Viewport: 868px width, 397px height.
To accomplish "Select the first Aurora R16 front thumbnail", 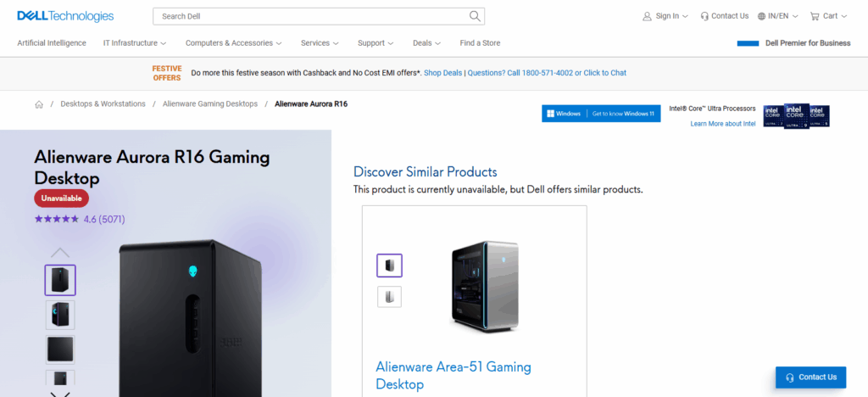I will coord(60,280).
